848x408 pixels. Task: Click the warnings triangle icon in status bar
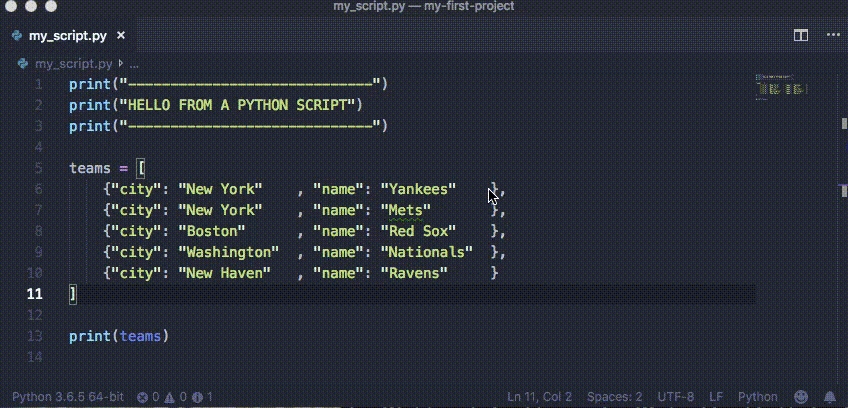pos(171,397)
